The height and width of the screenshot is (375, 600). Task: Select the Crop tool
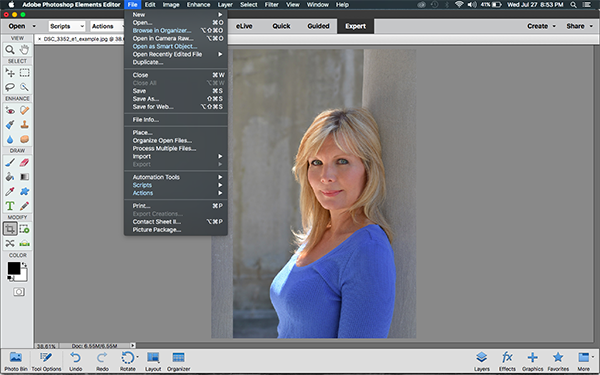[10, 229]
